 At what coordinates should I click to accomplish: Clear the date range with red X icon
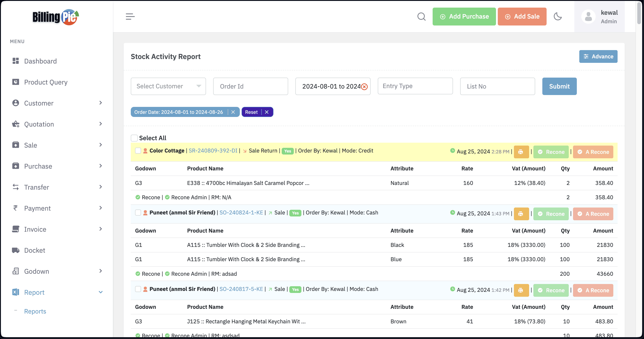pyautogui.click(x=364, y=87)
